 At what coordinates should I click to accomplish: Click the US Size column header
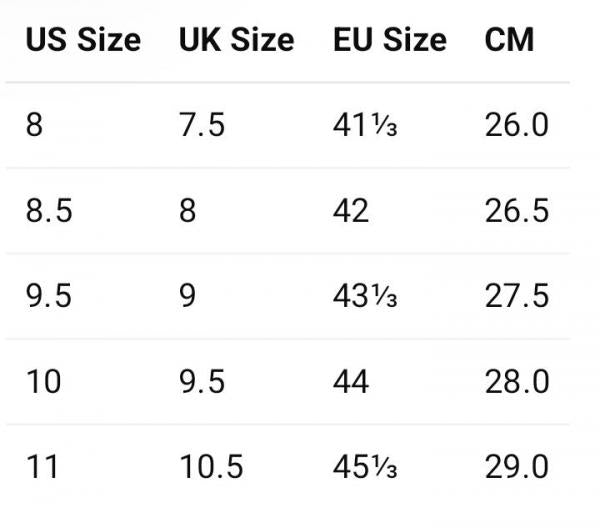[83, 40]
